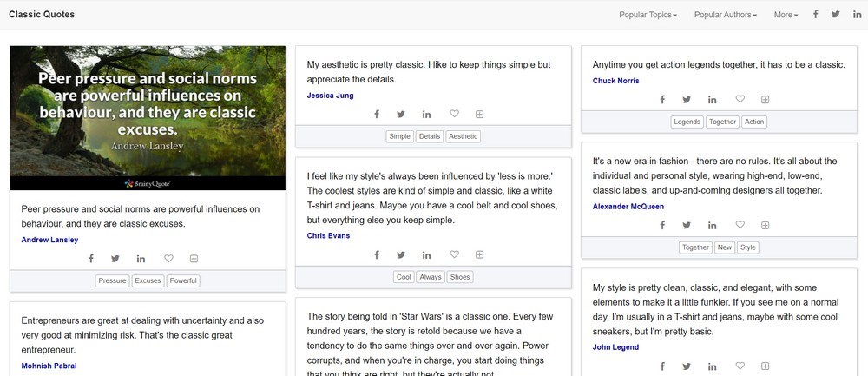Open Chuck Norris author page

(615, 81)
